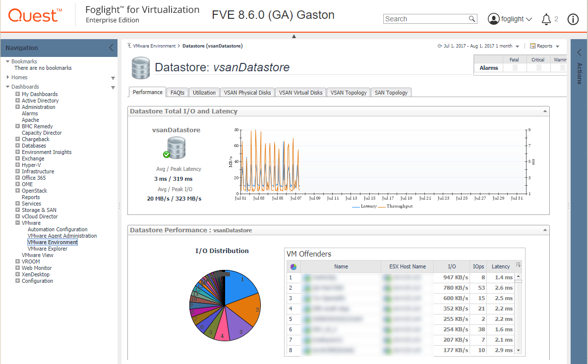Screen dimensions: 588x364
Task: Click the Quest logo
Action: [35, 15]
